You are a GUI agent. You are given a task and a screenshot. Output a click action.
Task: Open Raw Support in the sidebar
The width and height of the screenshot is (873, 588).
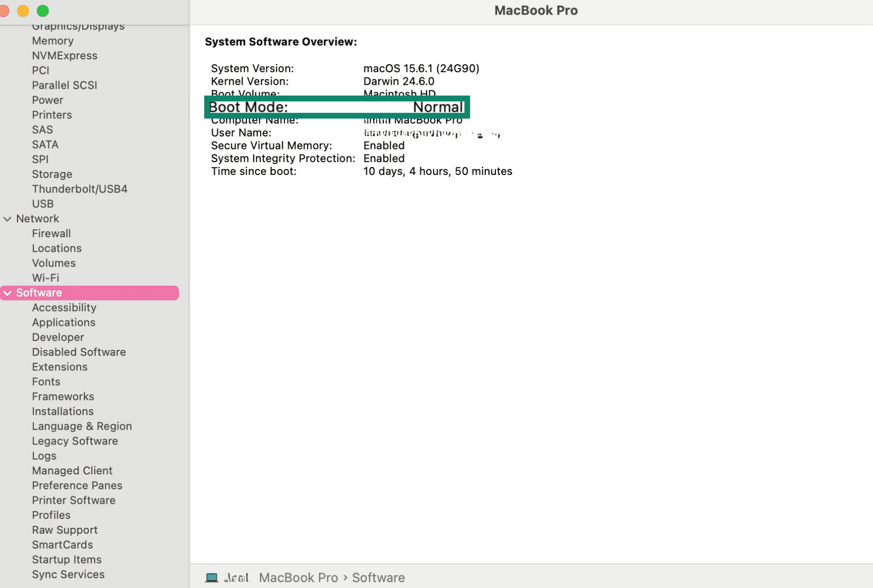65,530
